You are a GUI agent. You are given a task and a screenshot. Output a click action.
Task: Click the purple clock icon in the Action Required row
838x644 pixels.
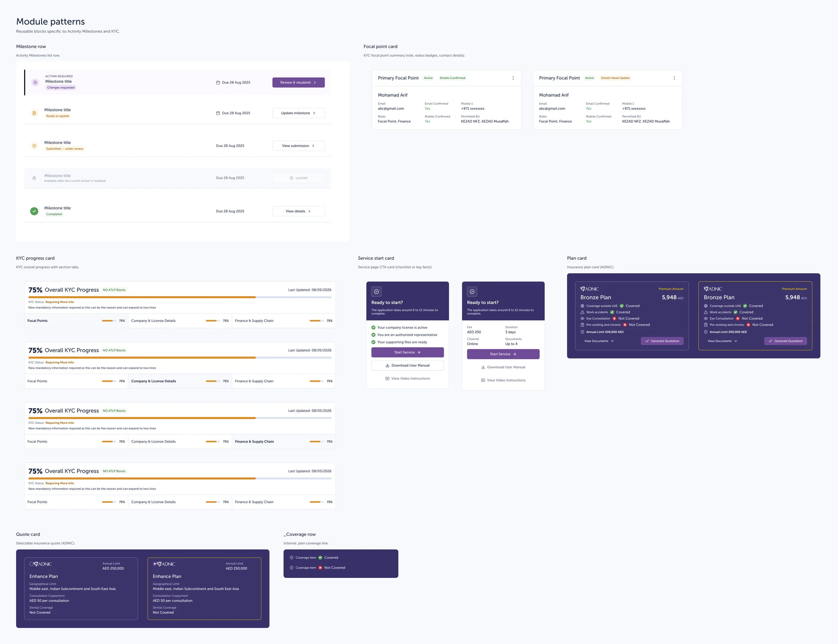pyautogui.click(x=35, y=82)
